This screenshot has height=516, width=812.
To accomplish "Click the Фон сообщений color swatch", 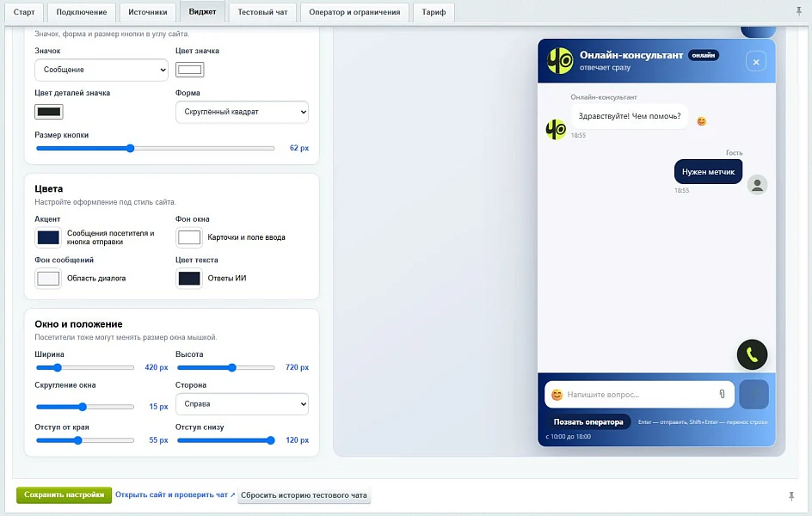I will (x=48, y=279).
